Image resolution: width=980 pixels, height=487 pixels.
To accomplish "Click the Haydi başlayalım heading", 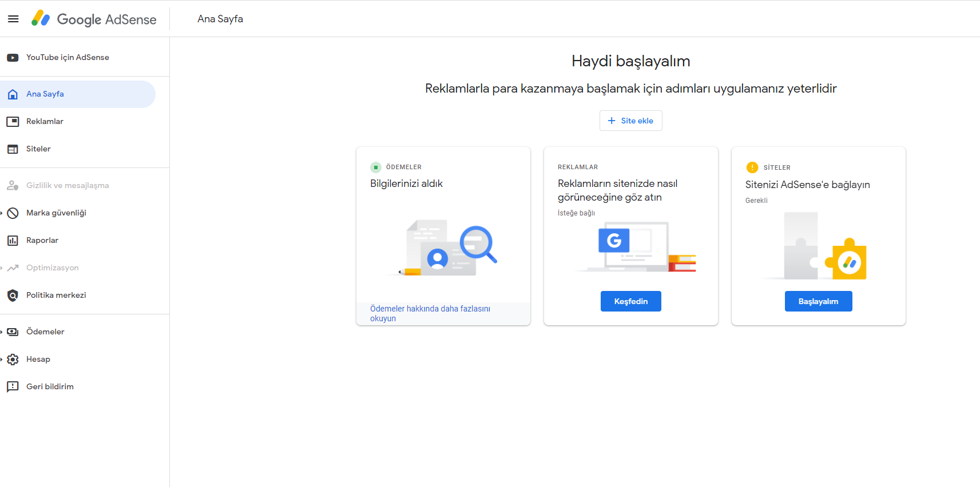I will coord(631,61).
